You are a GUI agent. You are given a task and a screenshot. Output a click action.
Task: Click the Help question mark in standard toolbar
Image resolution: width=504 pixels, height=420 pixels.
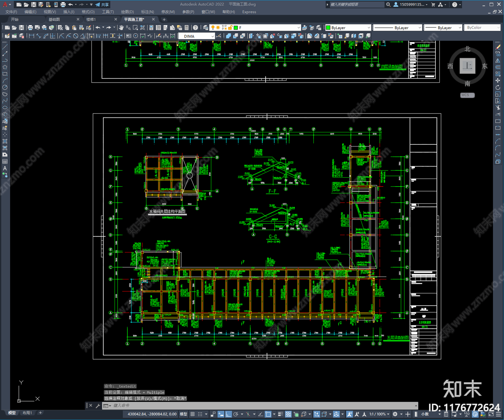pyautogui.click(x=196, y=28)
